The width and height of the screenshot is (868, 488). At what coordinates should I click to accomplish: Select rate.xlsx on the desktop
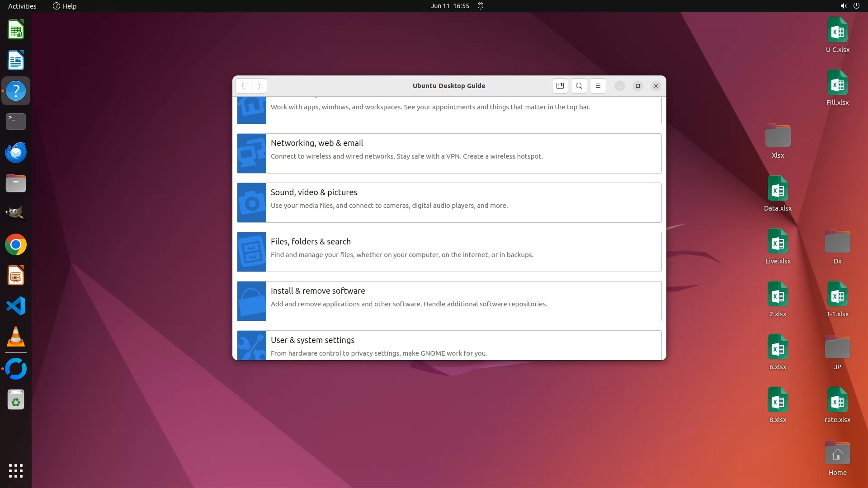tap(838, 405)
